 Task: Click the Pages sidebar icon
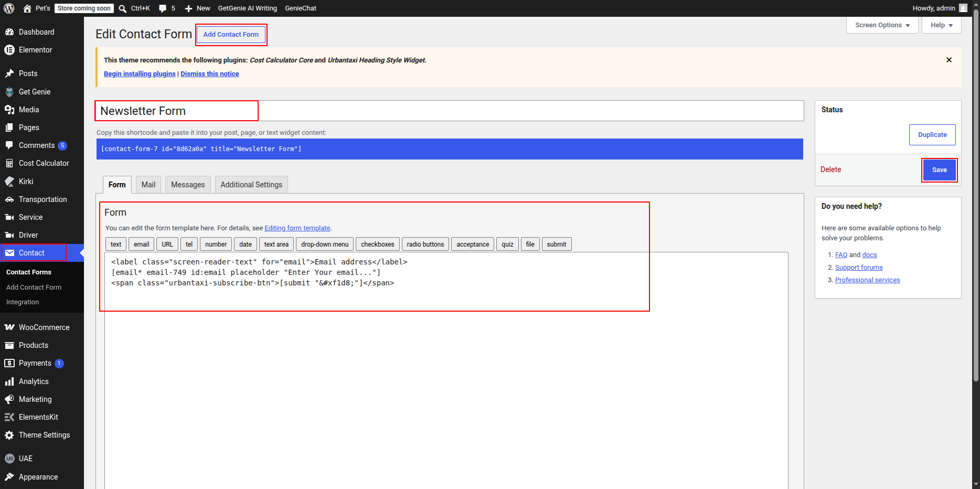[9, 127]
